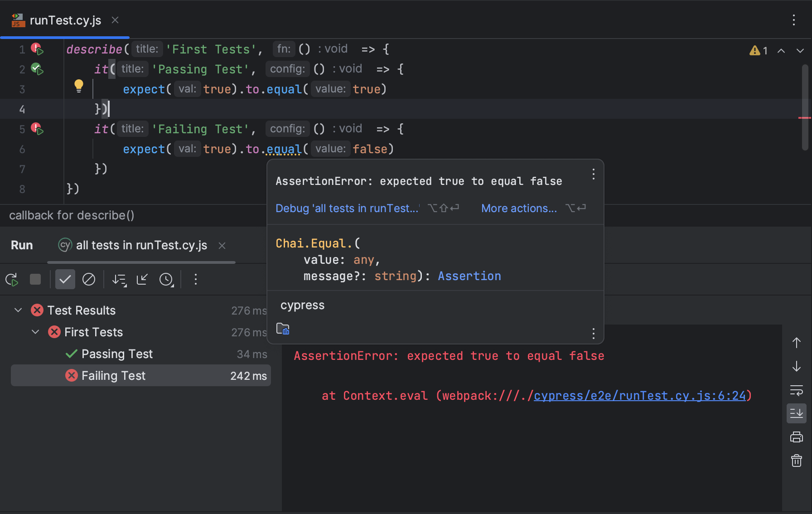Toggle soft-wrap in console output
This screenshot has height=514, width=812.
(796, 390)
